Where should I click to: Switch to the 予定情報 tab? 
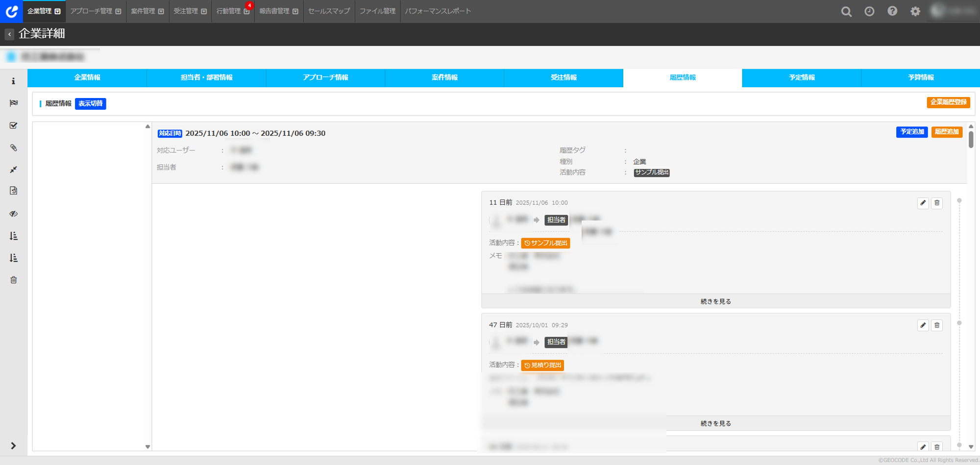click(802, 78)
